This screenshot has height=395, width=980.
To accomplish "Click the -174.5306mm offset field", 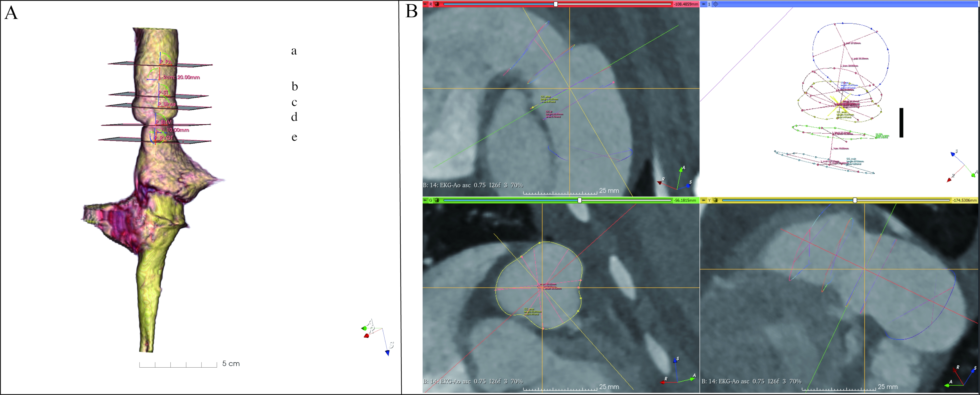I will click(x=965, y=200).
